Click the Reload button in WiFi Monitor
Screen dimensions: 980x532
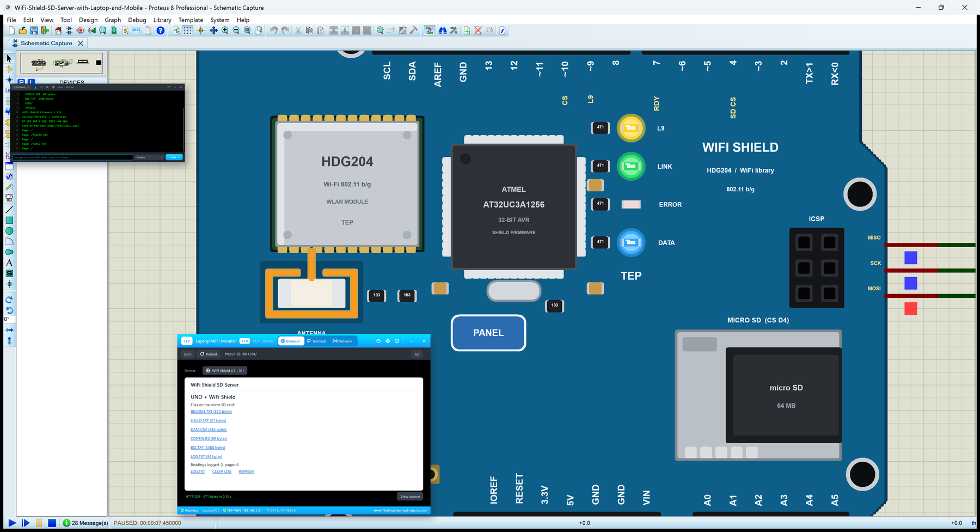(209, 354)
